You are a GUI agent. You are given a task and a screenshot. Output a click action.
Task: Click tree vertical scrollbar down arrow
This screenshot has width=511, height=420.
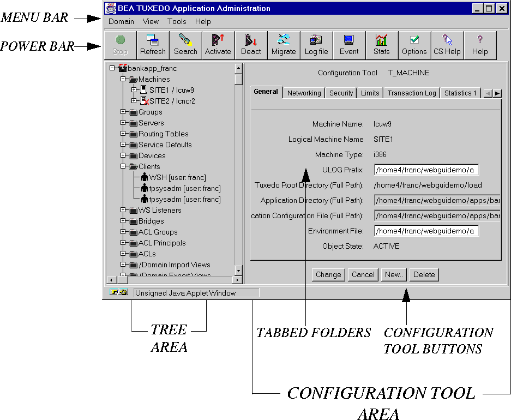point(238,271)
